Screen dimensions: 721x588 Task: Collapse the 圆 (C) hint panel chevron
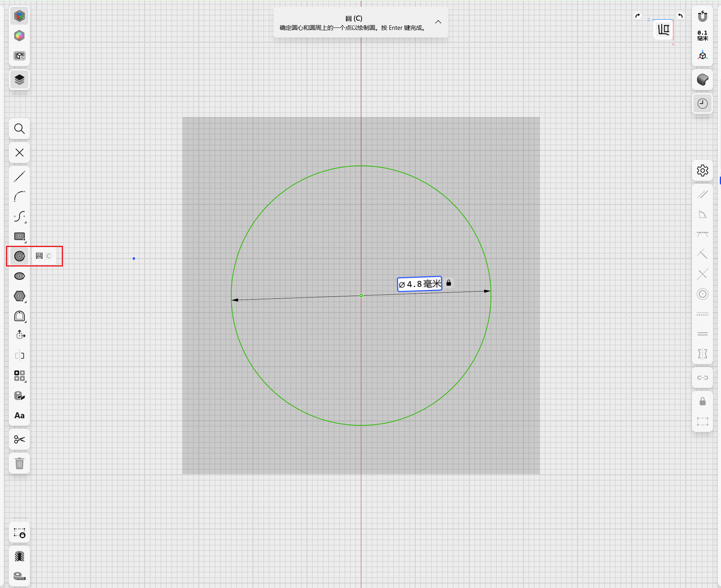(438, 22)
